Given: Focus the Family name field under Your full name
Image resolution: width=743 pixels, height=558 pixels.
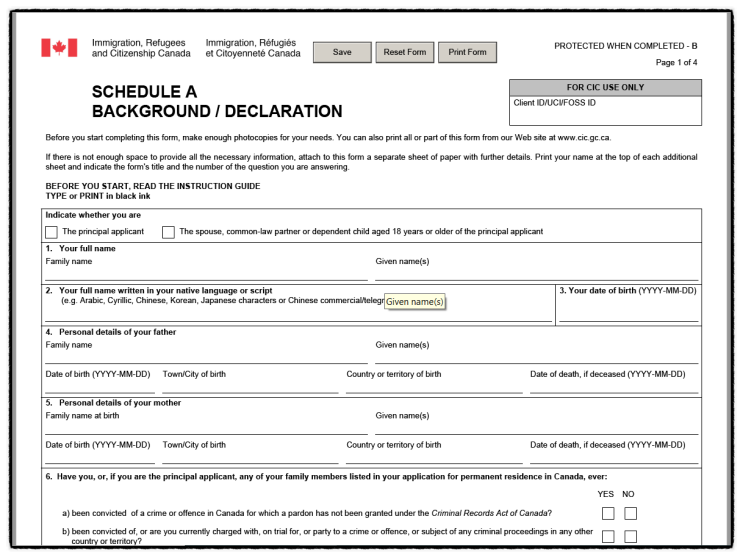Looking at the screenshot, I should (206, 274).
